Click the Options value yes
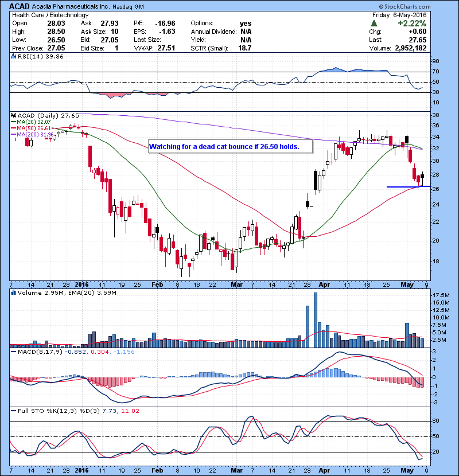 [x=246, y=24]
